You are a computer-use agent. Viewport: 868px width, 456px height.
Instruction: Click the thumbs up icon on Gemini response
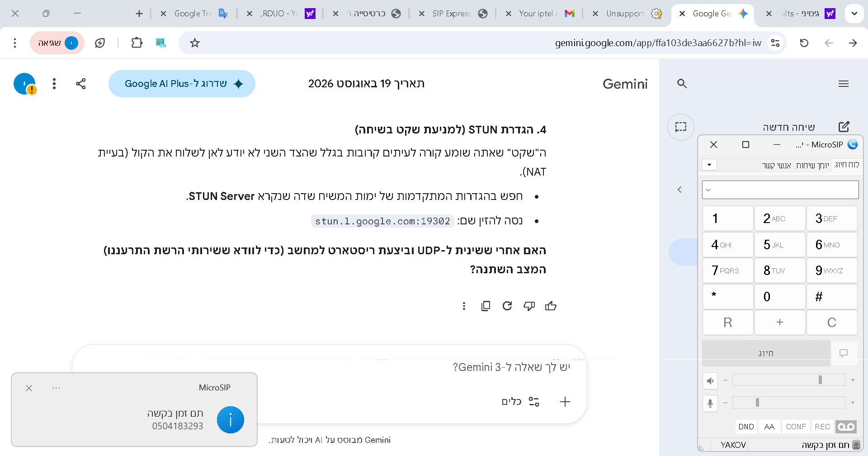(551, 306)
